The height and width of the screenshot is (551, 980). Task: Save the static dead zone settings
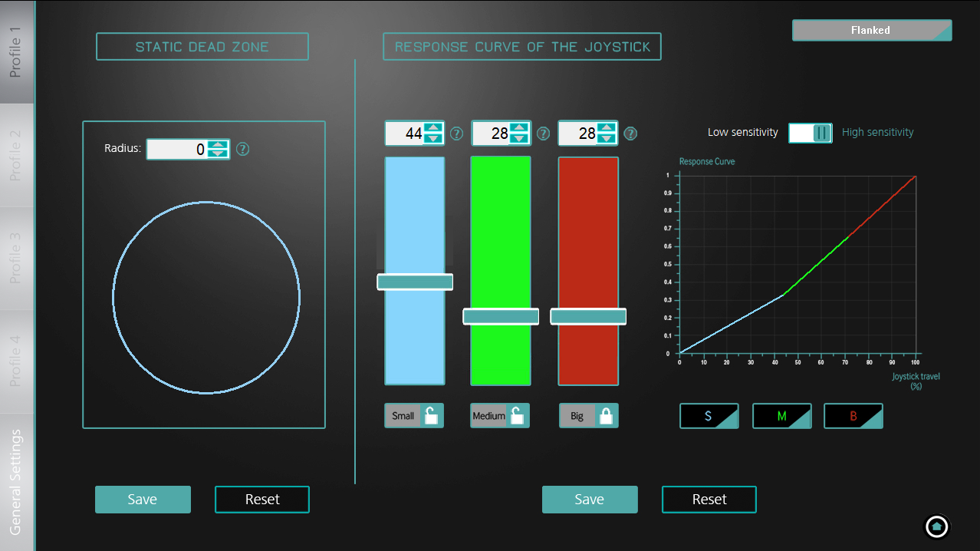click(x=143, y=500)
